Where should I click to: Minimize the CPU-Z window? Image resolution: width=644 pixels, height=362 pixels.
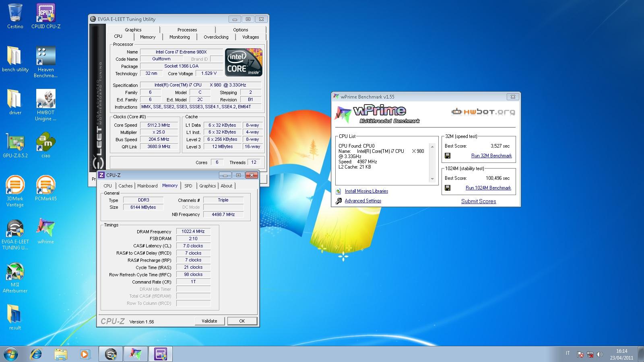225,175
